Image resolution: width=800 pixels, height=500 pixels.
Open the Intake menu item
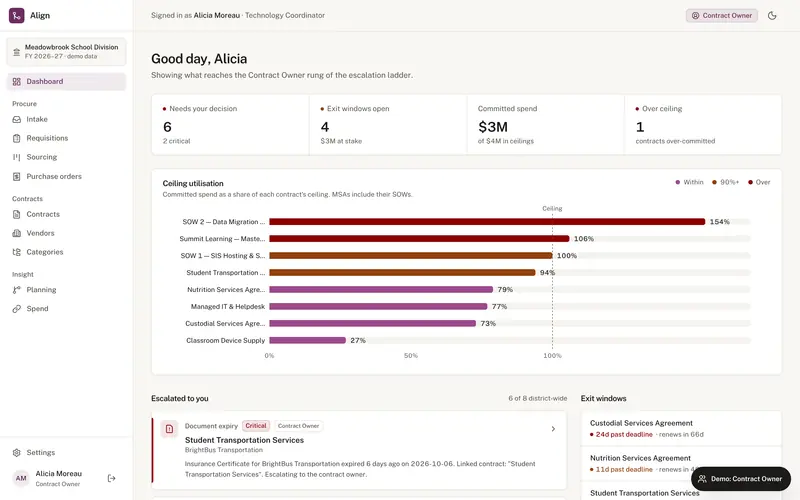click(66, 119)
